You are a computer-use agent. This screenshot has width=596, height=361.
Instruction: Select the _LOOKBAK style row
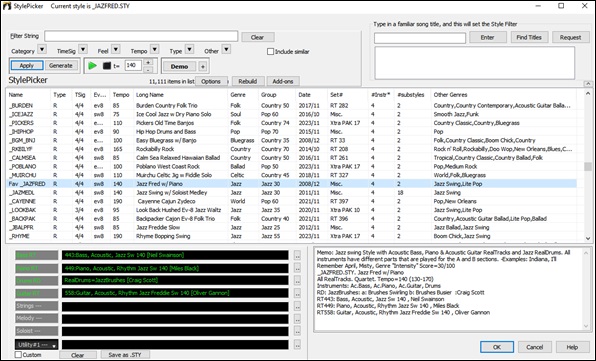(292, 210)
